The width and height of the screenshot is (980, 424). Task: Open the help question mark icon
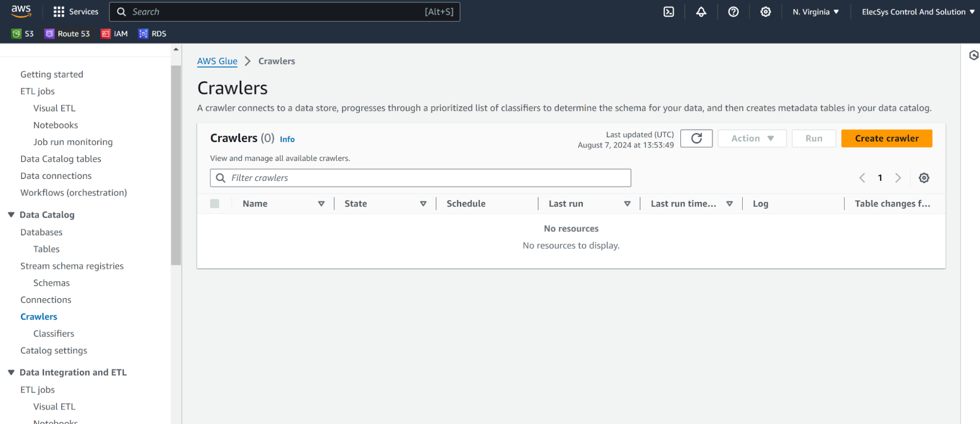[x=733, y=12]
